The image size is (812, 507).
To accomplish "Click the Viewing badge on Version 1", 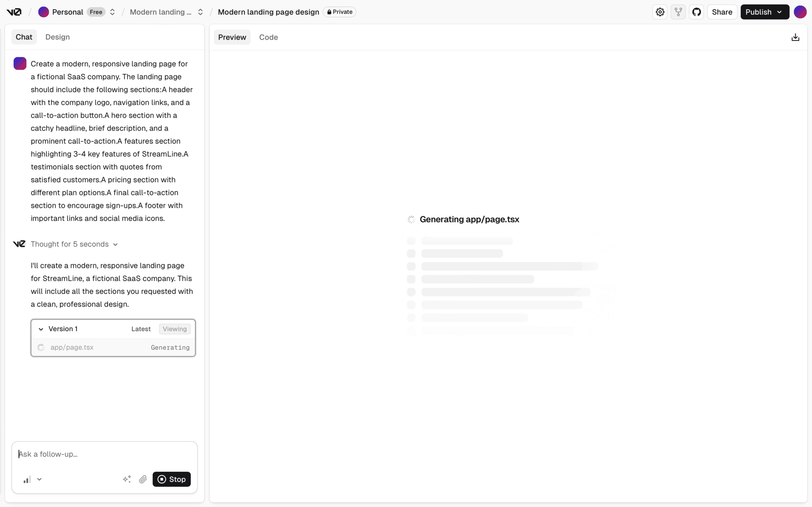I will tap(174, 329).
